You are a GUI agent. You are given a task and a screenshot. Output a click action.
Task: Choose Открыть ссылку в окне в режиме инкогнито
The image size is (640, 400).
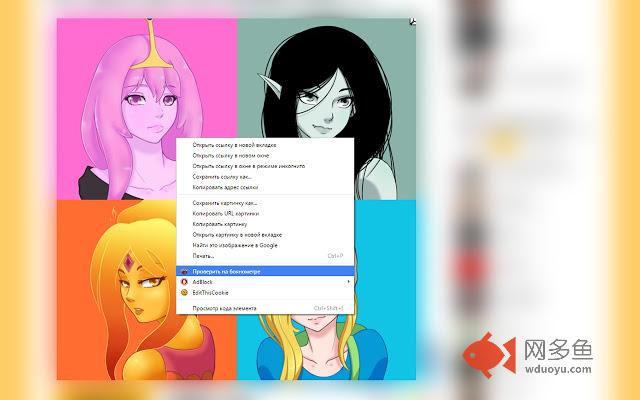(x=264, y=166)
